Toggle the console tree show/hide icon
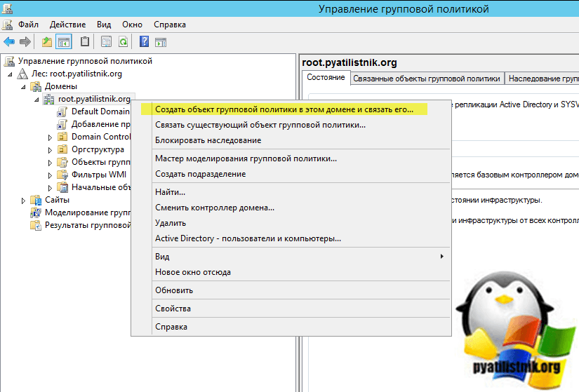 coord(64,42)
